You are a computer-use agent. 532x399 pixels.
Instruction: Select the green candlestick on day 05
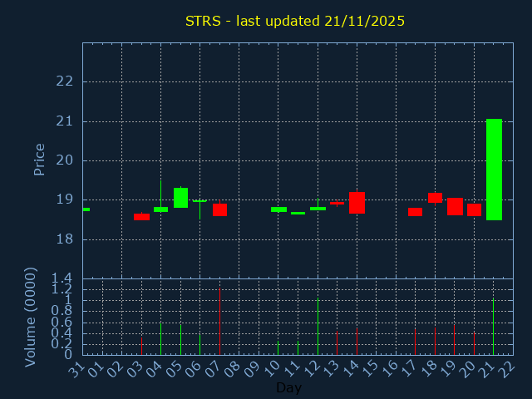[x=180, y=198]
